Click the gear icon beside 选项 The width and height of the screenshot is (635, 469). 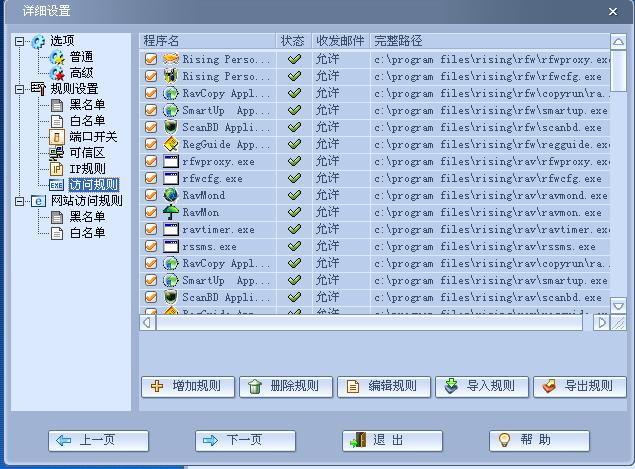[38, 41]
